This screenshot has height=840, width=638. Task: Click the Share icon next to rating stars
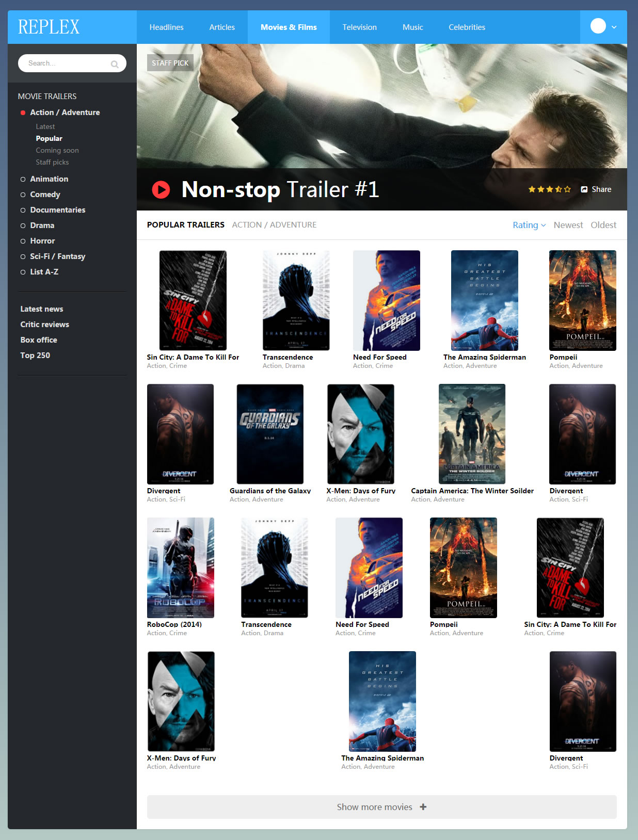click(584, 189)
